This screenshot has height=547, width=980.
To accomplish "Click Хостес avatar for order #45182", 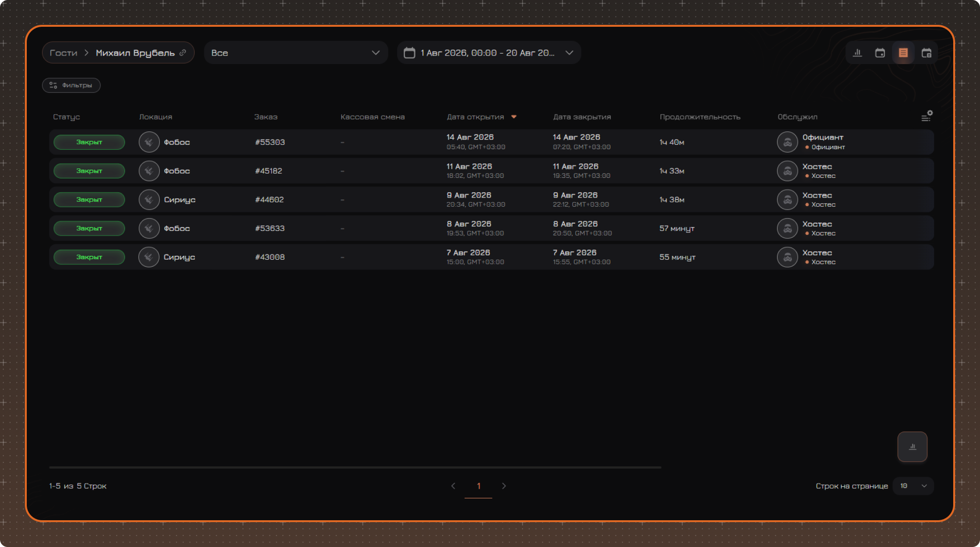I will pyautogui.click(x=787, y=171).
